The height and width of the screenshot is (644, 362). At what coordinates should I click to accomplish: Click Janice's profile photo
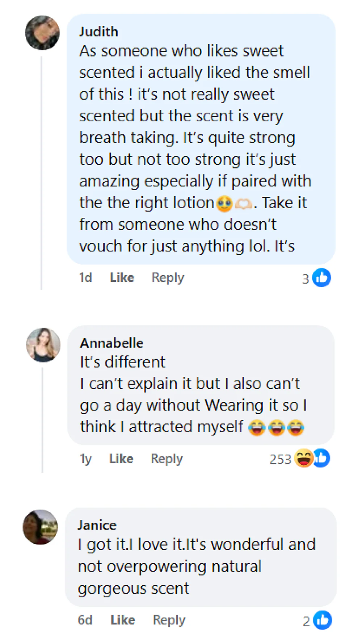[40, 527]
